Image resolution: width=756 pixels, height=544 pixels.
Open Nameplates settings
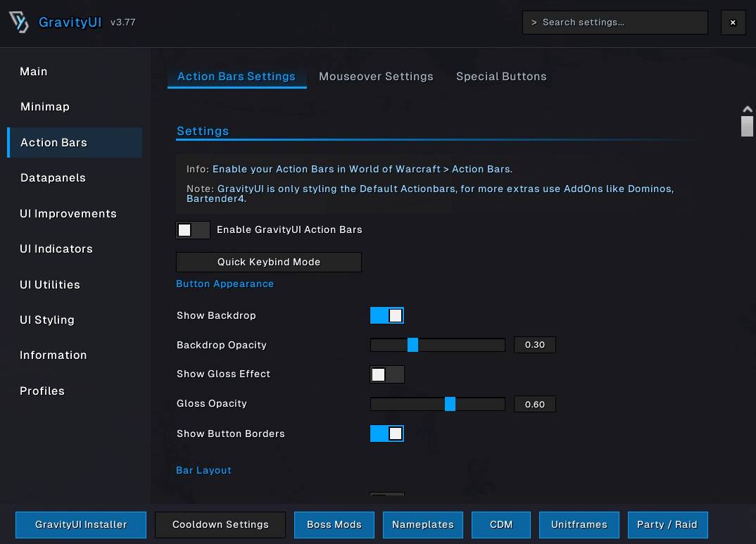point(423,525)
